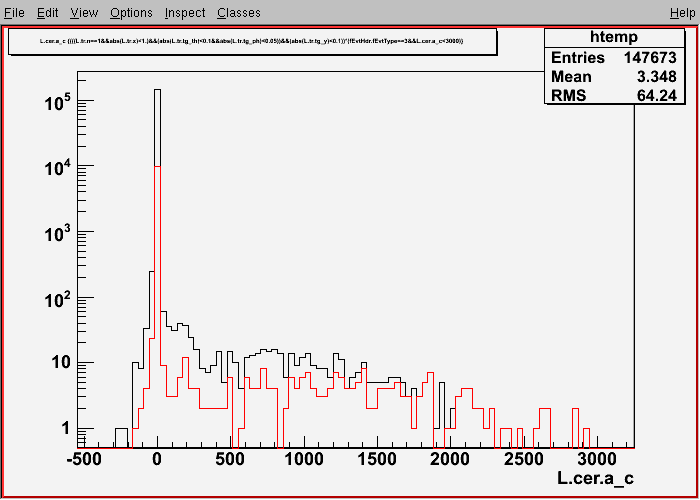Click the RMS 64.24 stats row
This screenshot has width=700, height=500.
click(614, 96)
